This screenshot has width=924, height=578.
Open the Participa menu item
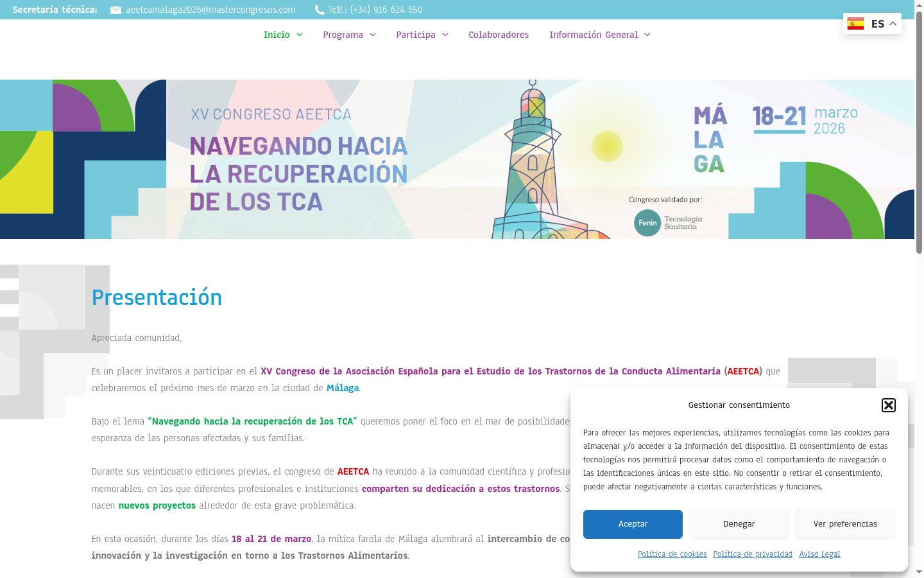tap(415, 35)
